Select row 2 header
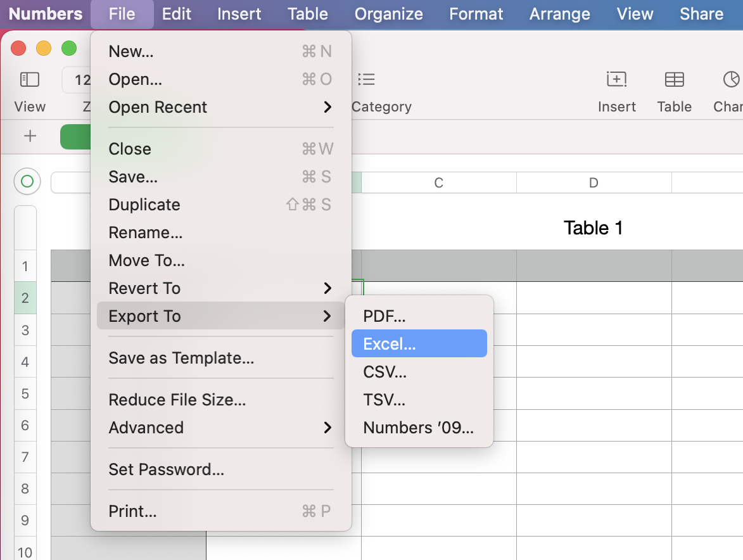The image size is (743, 560). 25,298
